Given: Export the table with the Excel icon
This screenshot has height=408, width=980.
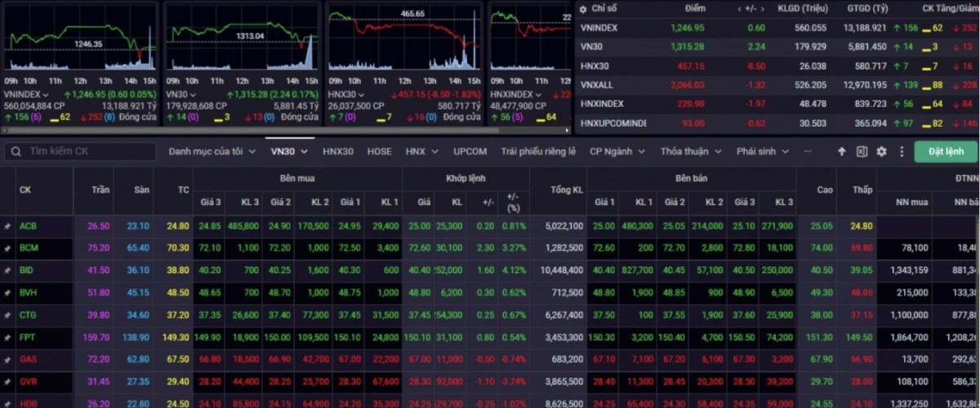Looking at the screenshot, I should [862, 151].
